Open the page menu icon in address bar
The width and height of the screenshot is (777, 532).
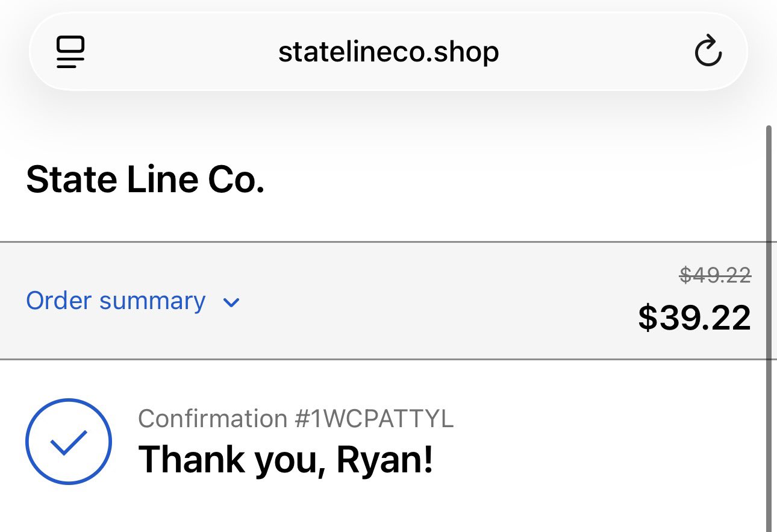[x=70, y=52]
